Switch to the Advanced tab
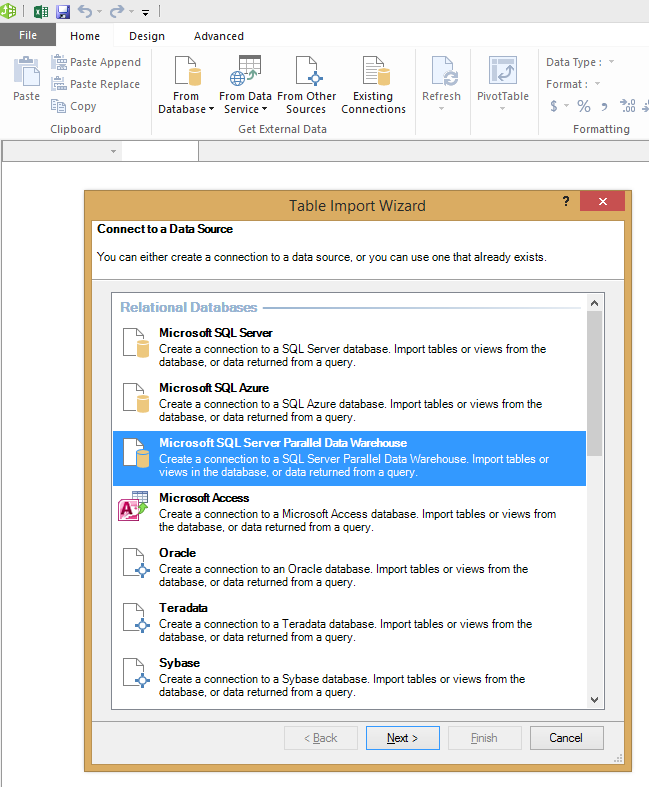Image resolution: width=649 pixels, height=787 pixels. (219, 36)
